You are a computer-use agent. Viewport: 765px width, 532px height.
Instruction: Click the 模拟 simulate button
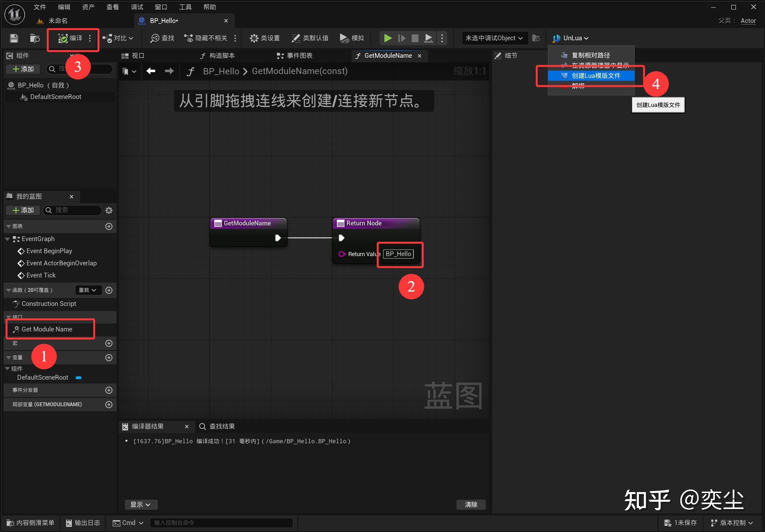coord(352,38)
